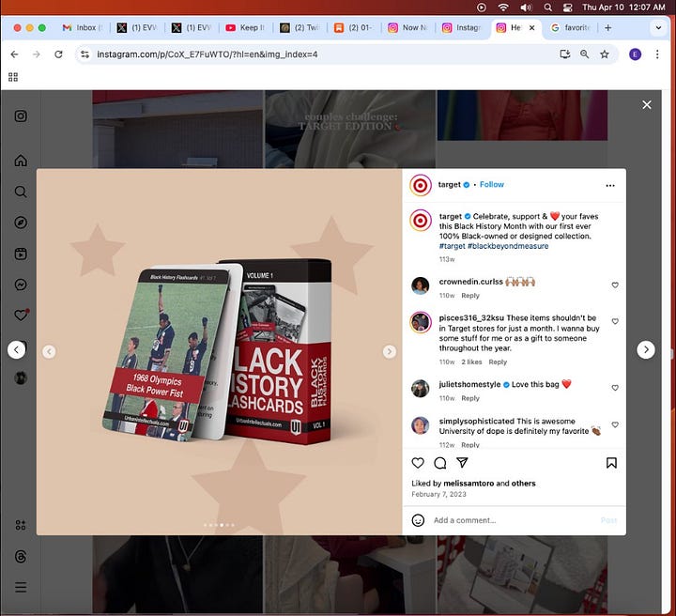
Task: Go to next post with right arrow
Action: [646, 349]
